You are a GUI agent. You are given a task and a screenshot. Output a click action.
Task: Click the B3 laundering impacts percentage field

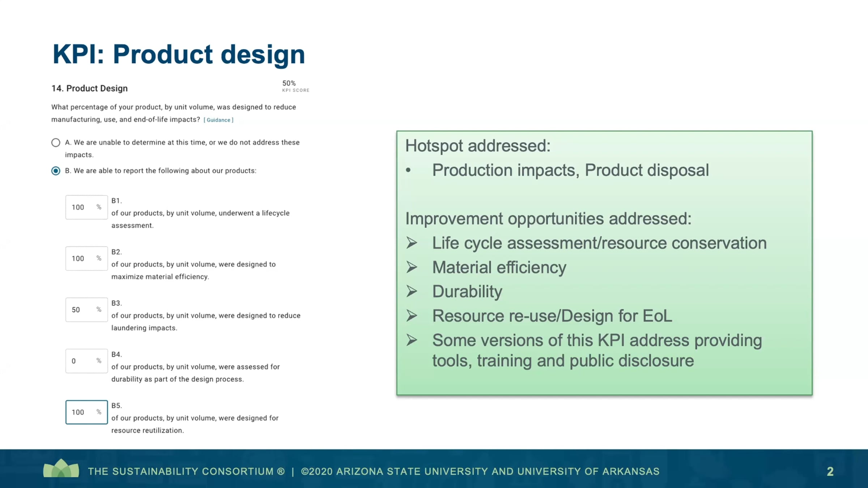(x=82, y=310)
